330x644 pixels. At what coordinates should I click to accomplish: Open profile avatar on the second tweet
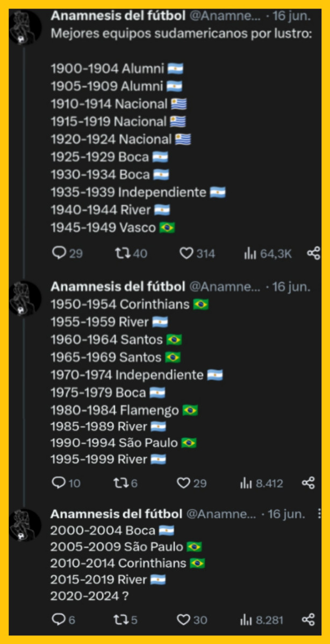pyautogui.click(x=25, y=298)
